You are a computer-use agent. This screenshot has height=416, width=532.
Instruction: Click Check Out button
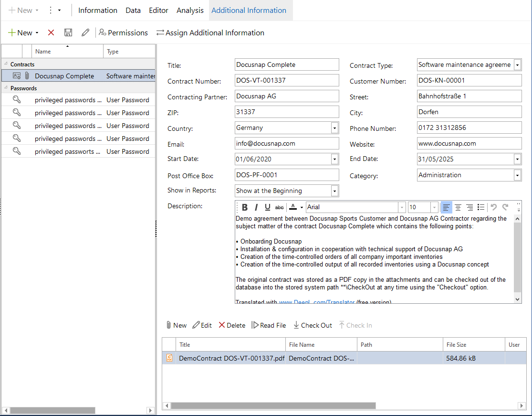click(x=313, y=325)
